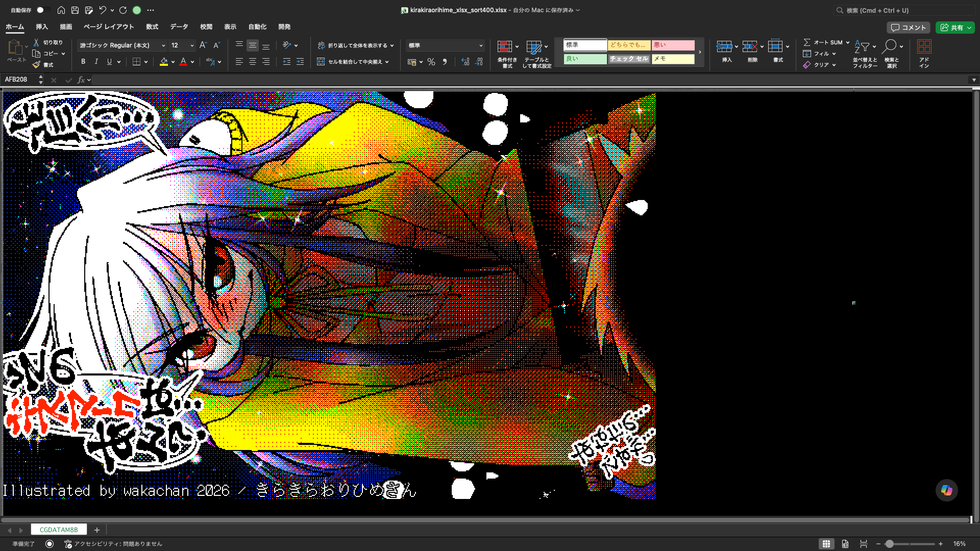Open the AutoSum dropdown arrow
980x551 pixels.
coord(848,42)
